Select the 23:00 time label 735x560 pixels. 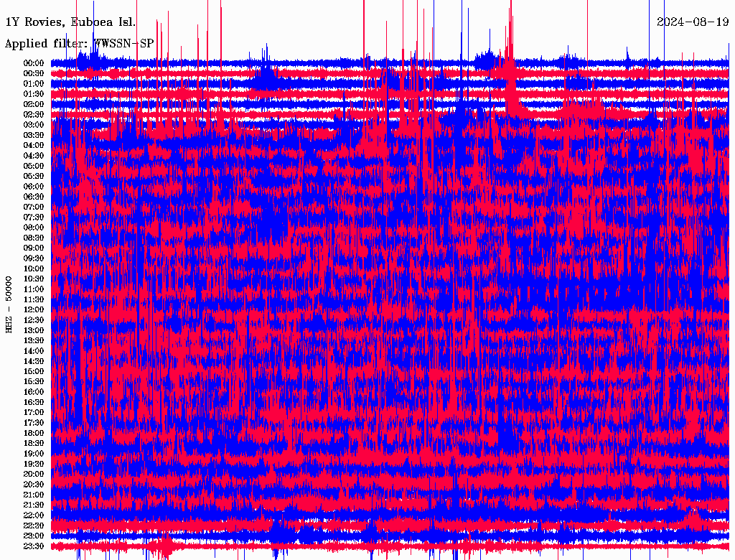34,536
